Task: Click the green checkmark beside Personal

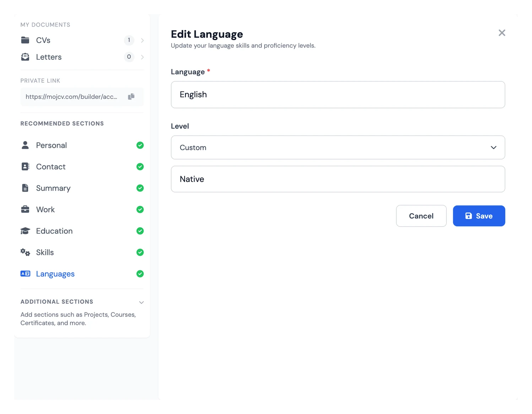Action: point(140,145)
